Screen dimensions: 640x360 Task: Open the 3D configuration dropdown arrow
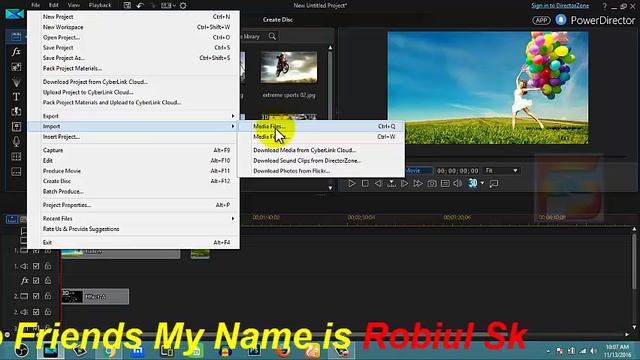point(482,183)
